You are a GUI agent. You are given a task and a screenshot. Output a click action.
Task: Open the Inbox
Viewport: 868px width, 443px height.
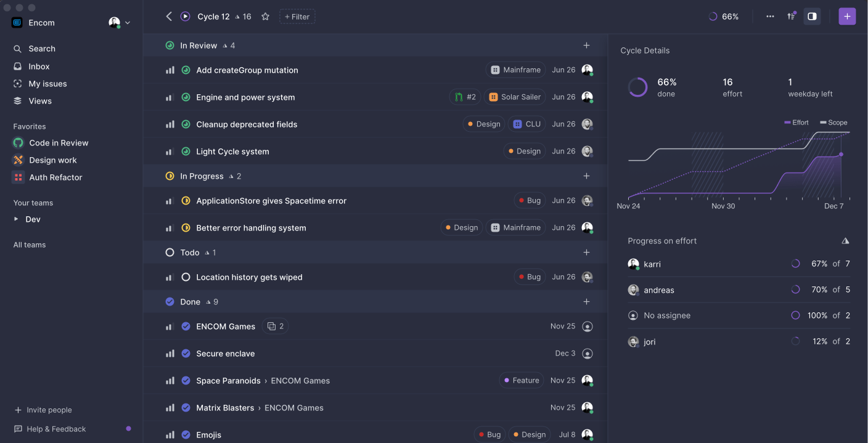tap(38, 66)
